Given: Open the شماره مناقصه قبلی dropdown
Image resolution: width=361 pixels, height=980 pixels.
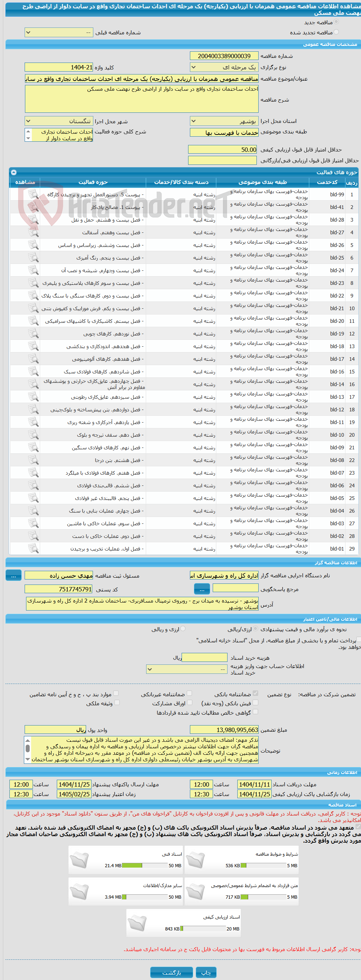Looking at the screenshot, I should click(59, 33).
